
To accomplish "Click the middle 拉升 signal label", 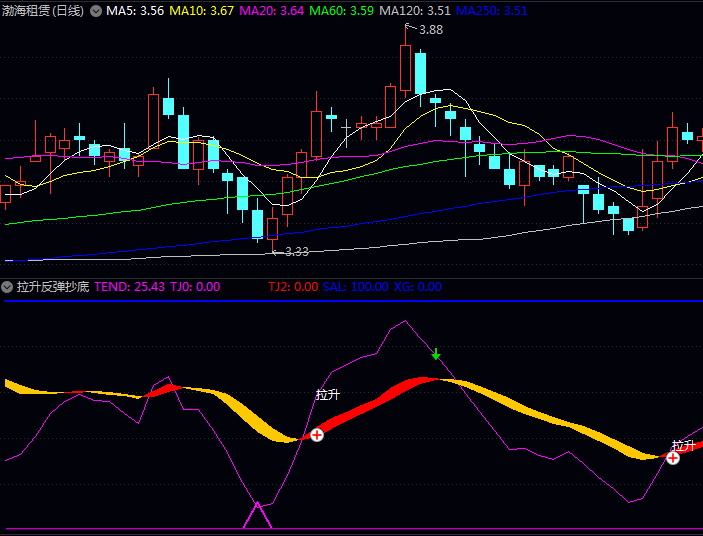I will (x=328, y=395).
